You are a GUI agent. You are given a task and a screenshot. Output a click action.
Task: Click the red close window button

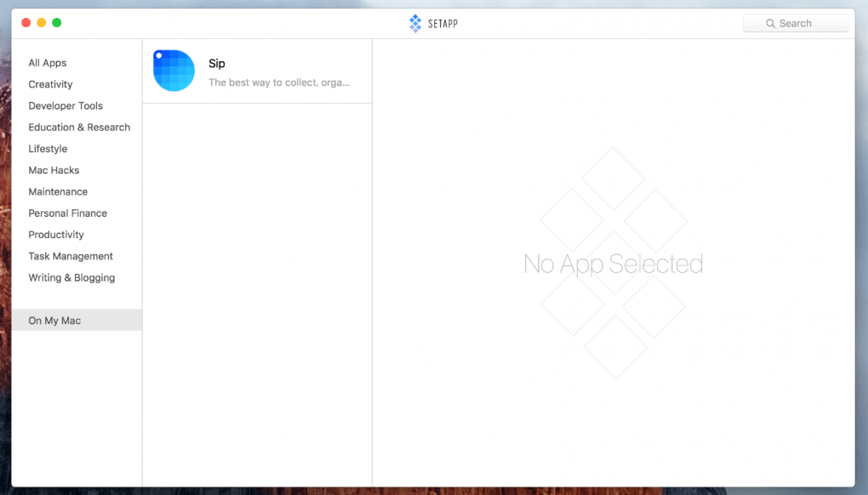pyautogui.click(x=26, y=23)
